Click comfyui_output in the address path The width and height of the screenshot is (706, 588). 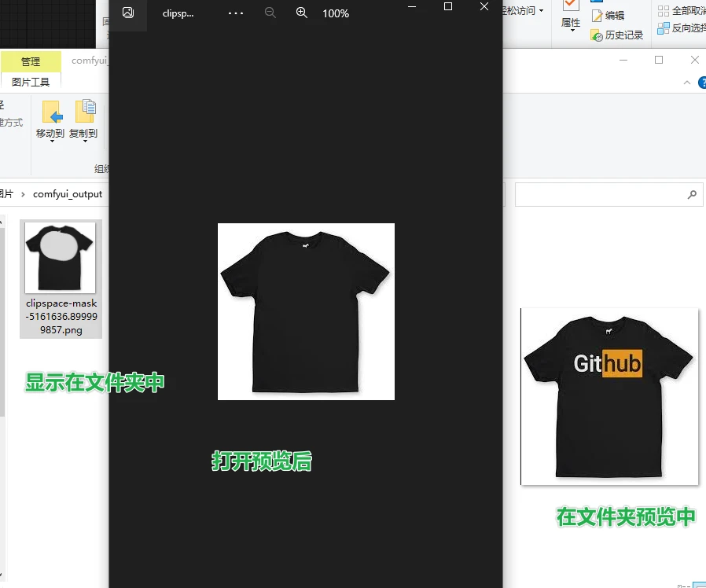[x=68, y=194]
